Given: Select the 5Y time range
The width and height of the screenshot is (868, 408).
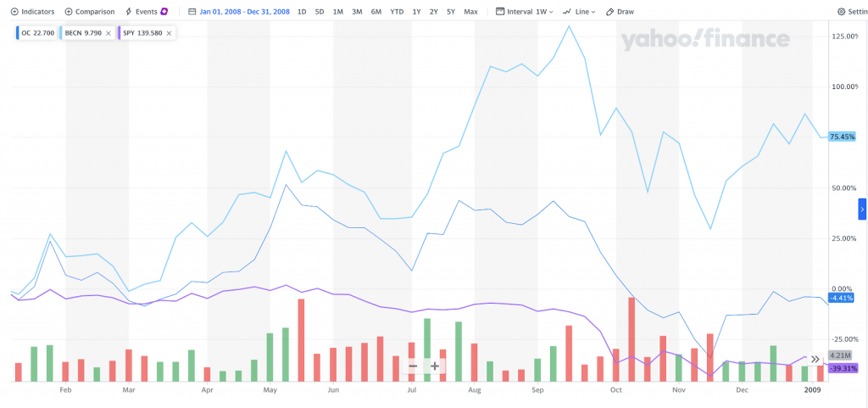Looking at the screenshot, I should pos(451,12).
